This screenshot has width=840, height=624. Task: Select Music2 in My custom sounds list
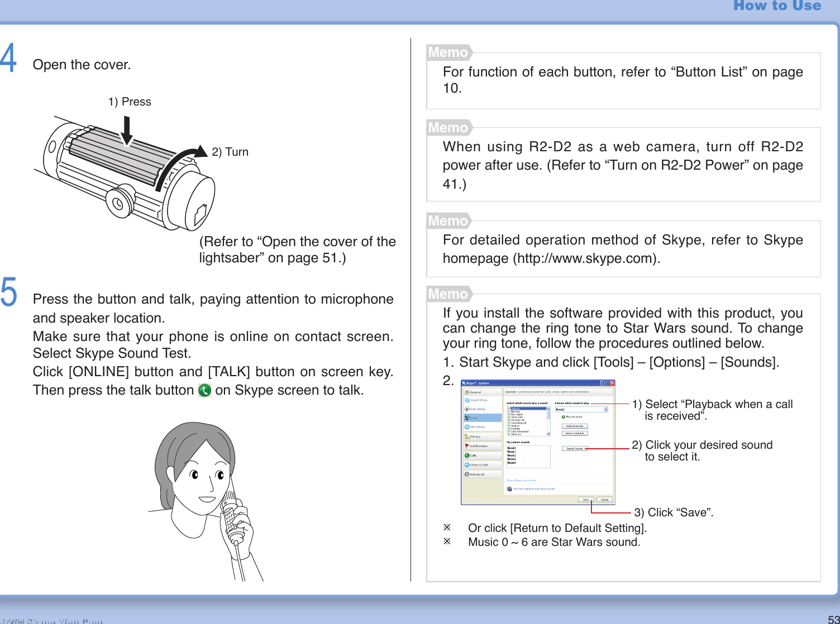[x=512, y=455]
